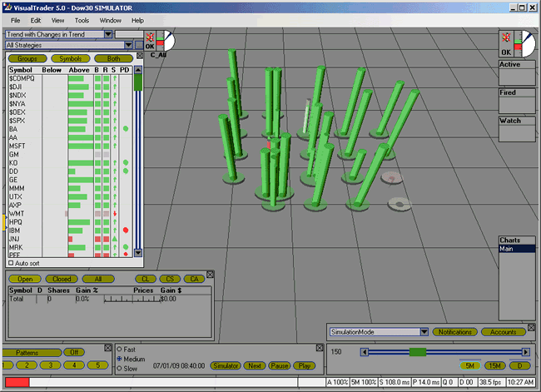Click the grey question-mark disc in 3D view
Viewport: 541px width, 392px height.
392,178
